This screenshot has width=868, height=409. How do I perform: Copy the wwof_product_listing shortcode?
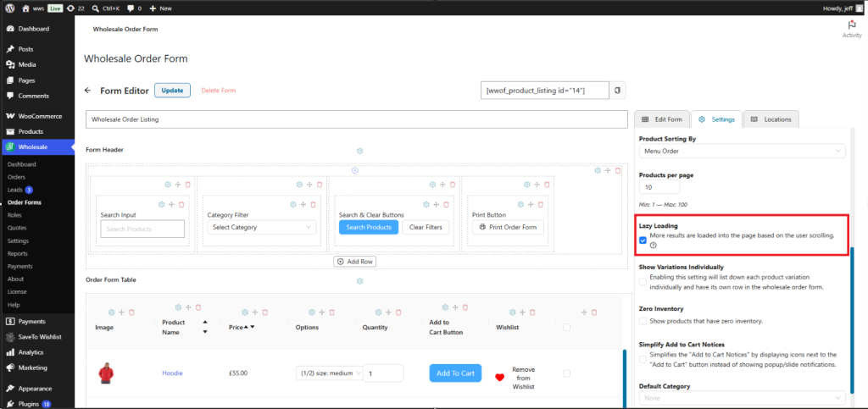(x=618, y=90)
